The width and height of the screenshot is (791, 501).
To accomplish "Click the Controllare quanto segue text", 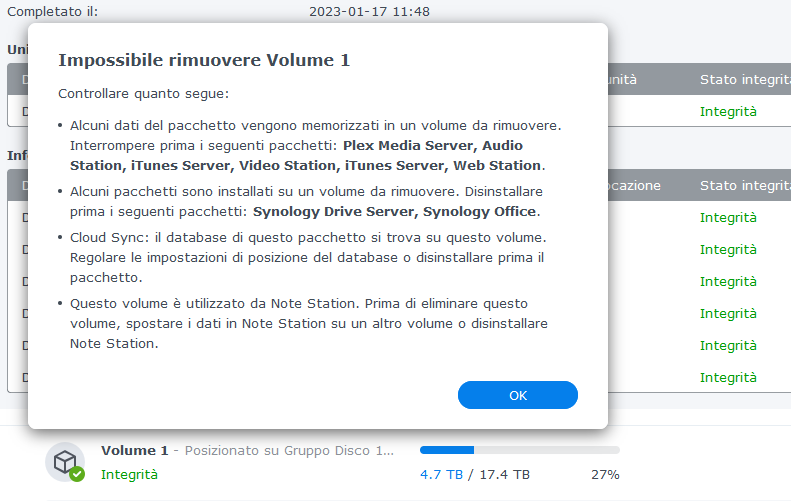I will click(143, 94).
